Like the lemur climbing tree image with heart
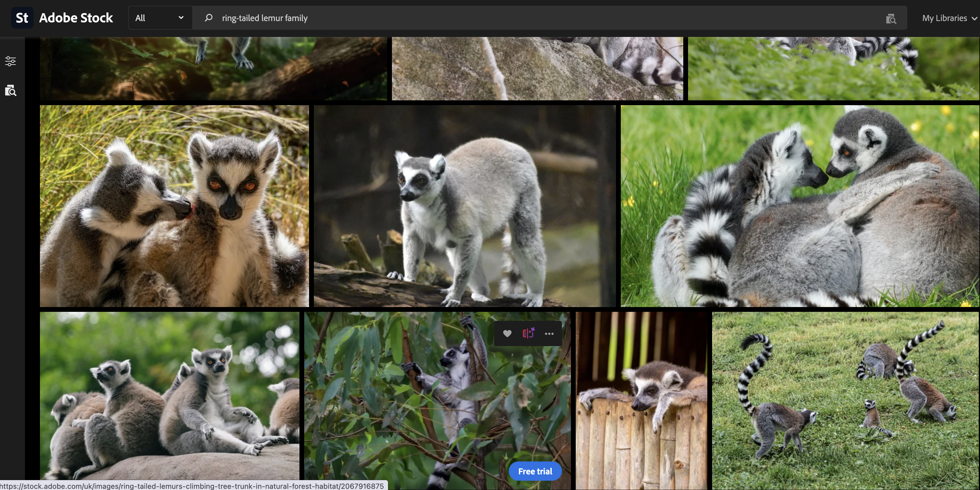 click(x=507, y=333)
